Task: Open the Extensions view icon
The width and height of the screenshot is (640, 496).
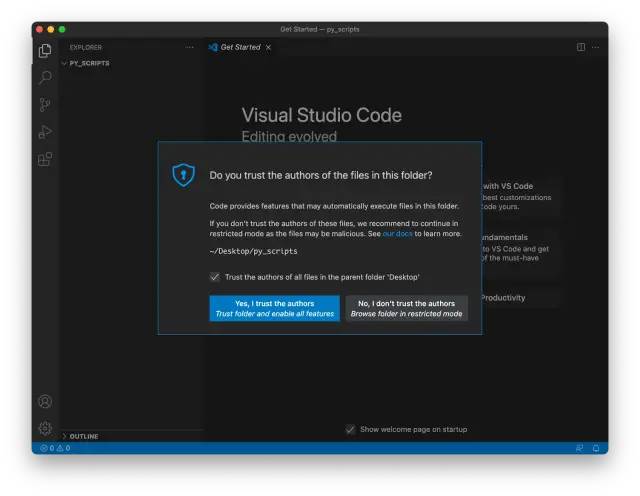Action: coord(45,159)
